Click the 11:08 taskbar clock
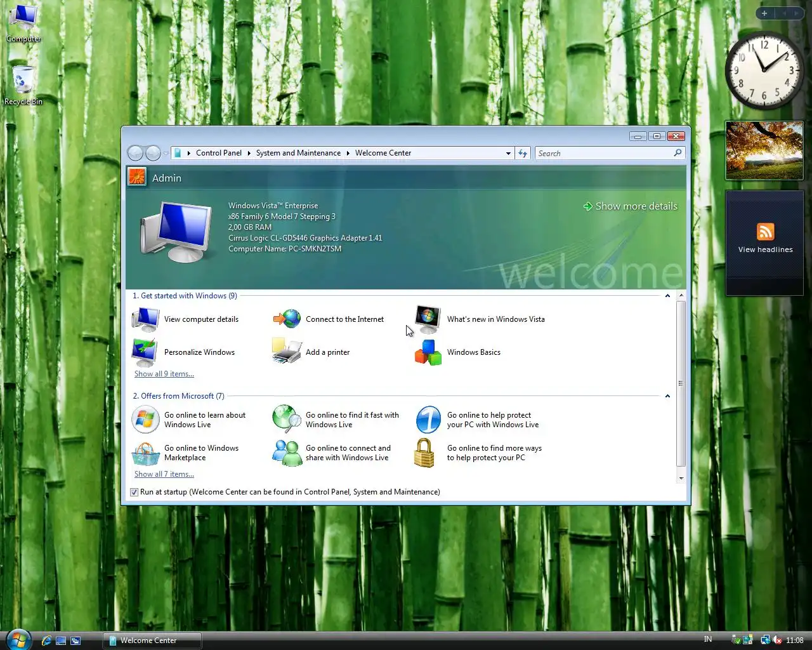Image resolution: width=812 pixels, height=650 pixels. click(795, 640)
